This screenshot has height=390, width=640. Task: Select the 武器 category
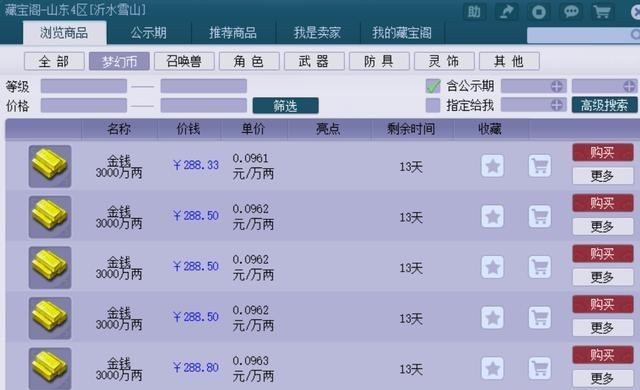click(x=314, y=62)
